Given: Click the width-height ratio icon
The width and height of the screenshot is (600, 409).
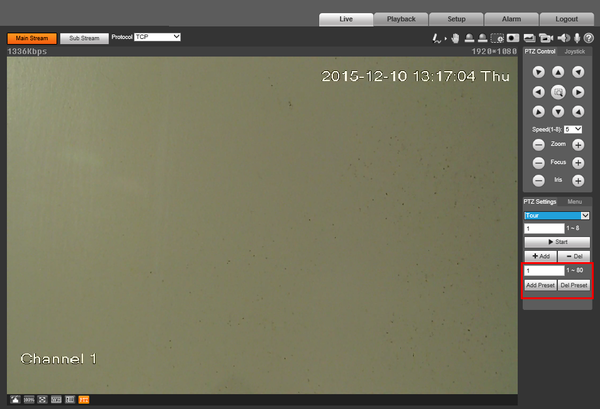Looking at the screenshot, I should (56, 400).
